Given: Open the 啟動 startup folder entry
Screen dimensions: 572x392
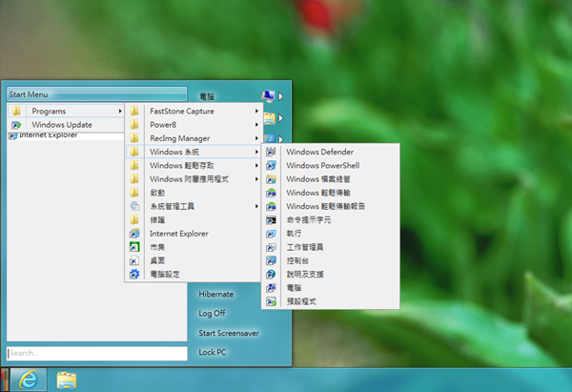Looking at the screenshot, I should pyautogui.click(x=193, y=193).
